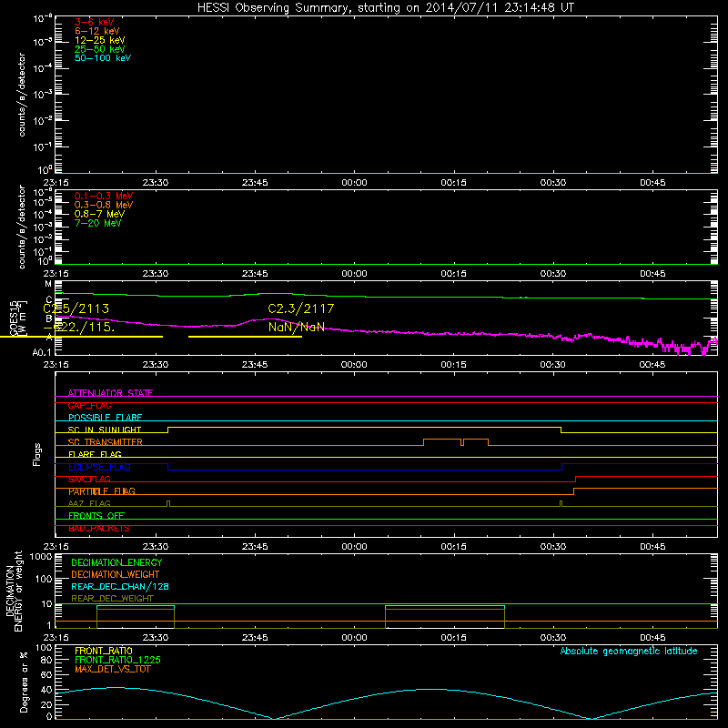The image size is (728, 728).
Task: Select the ECLIPSE_FLAG label
Action: [99, 467]
